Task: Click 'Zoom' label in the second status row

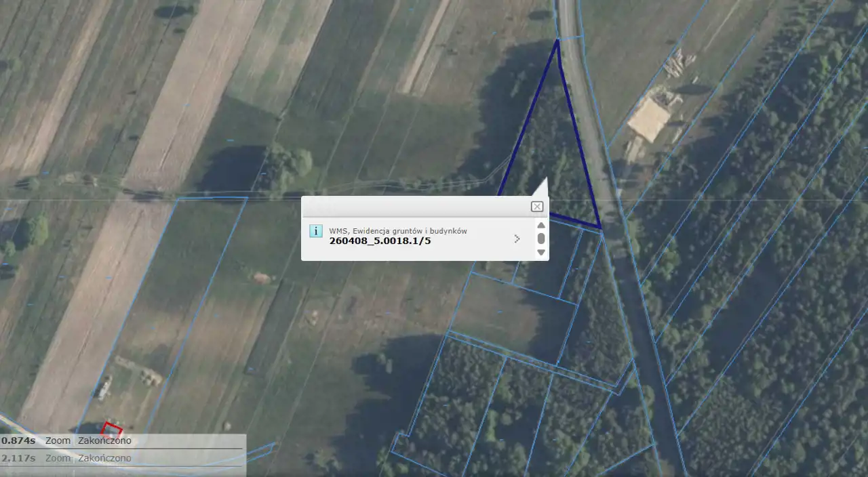Action: coord(58,458)
